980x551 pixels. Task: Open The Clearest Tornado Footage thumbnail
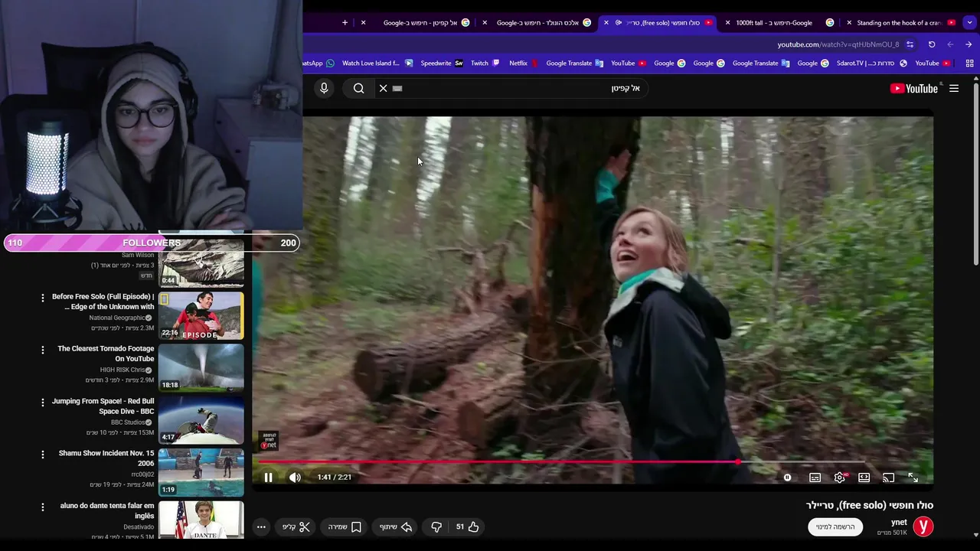pos(201,367)
